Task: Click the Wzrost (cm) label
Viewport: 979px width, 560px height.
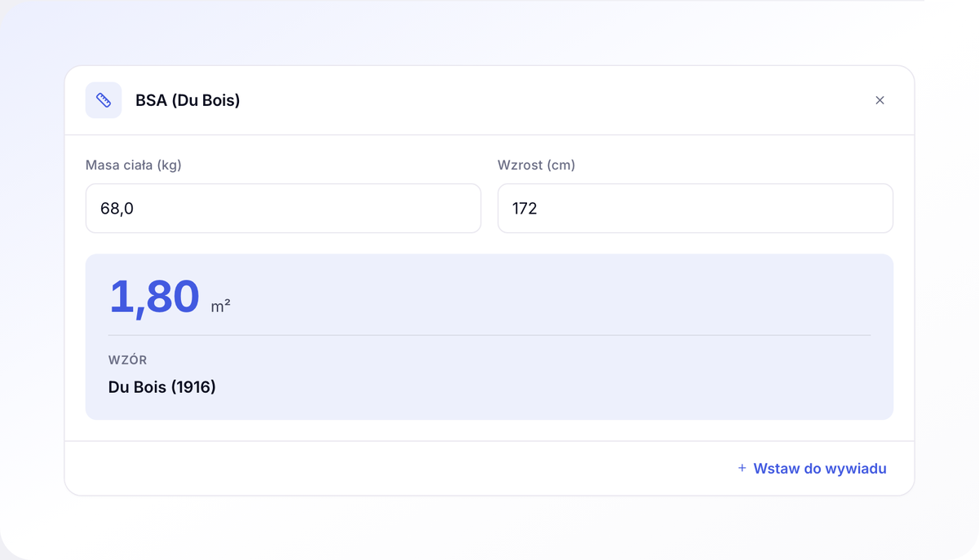Action: coord(536,165)
